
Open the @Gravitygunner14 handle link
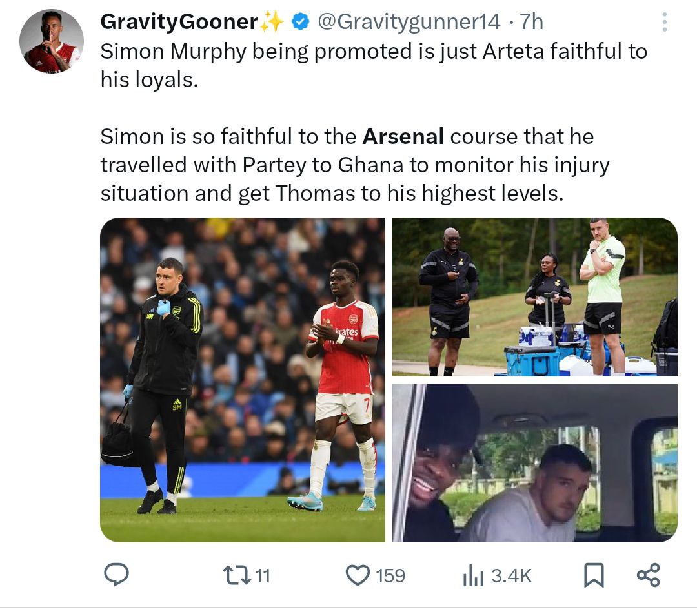409,23
